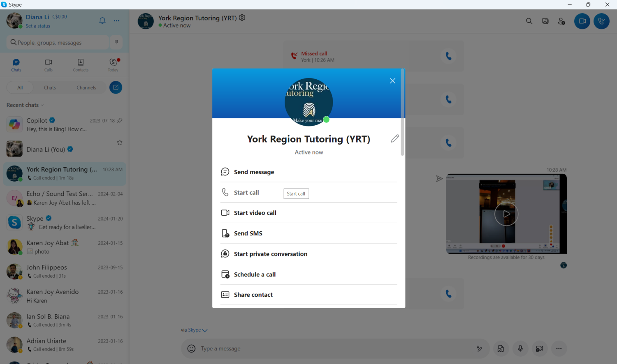Expand Recent chats dropdown
Screen dimensions: 617x364
click(x=25, y=105)
